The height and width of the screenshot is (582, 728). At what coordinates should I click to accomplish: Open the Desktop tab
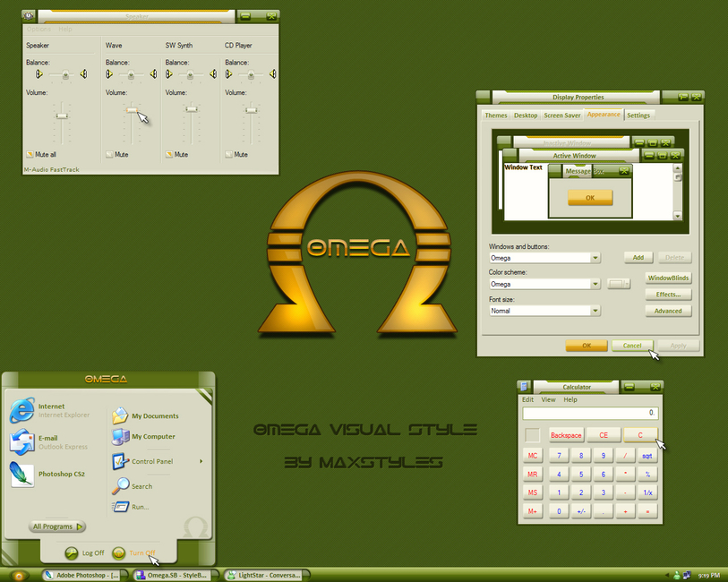coord(526,116)
